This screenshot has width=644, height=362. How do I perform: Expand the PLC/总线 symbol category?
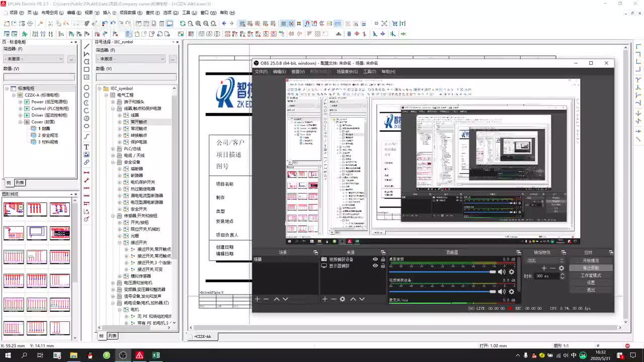click(x=113, y=149)
